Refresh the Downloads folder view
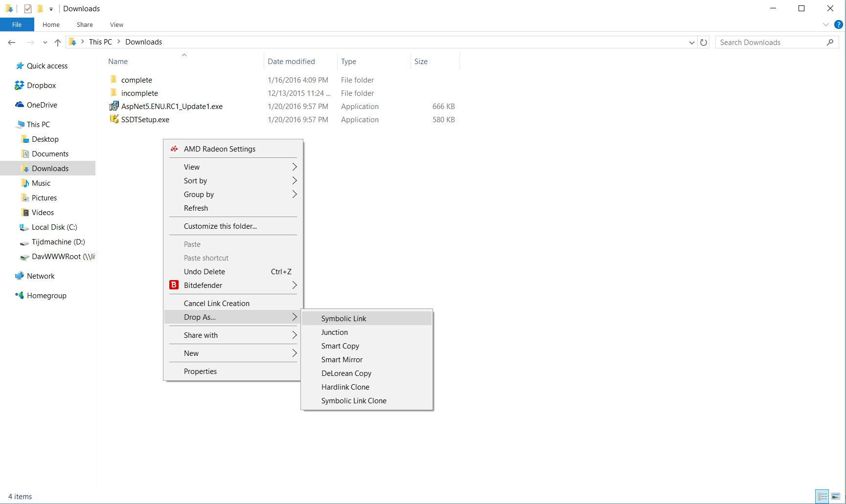 tap(704, 43)
